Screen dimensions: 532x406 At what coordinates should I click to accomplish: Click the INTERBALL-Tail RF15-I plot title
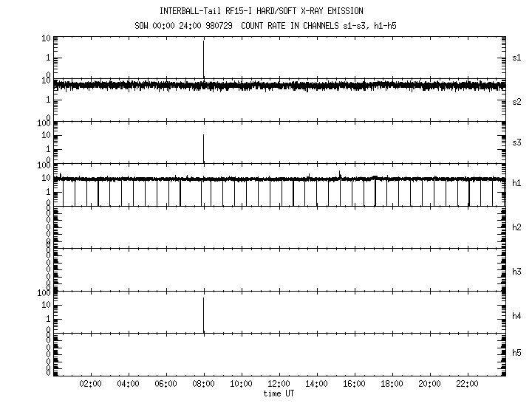tap(262, 11)
